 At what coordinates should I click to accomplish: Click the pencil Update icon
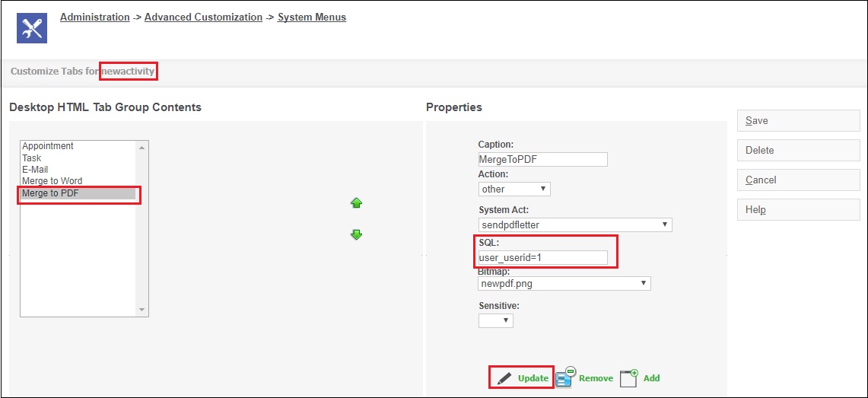tap(504, 378)
